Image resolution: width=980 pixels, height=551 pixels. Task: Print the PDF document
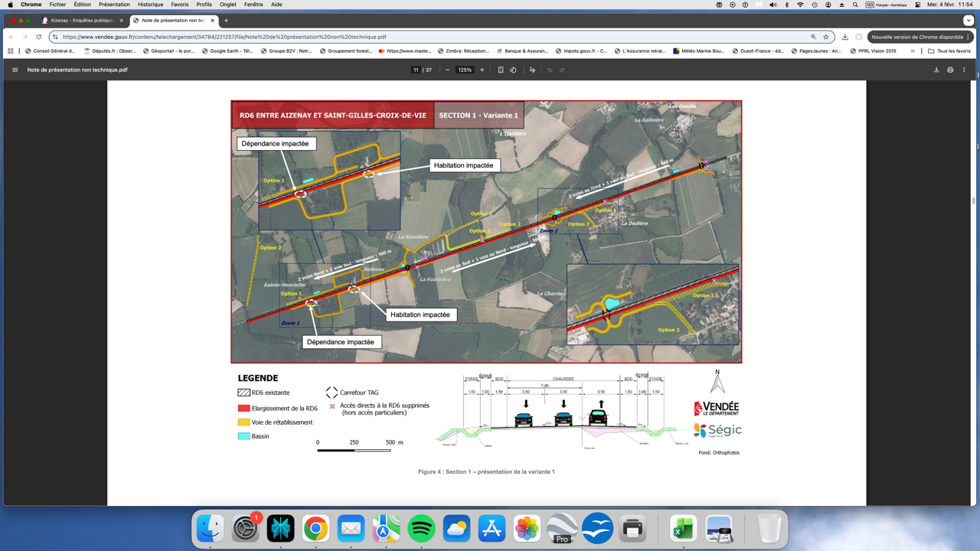tap(950, 70)
